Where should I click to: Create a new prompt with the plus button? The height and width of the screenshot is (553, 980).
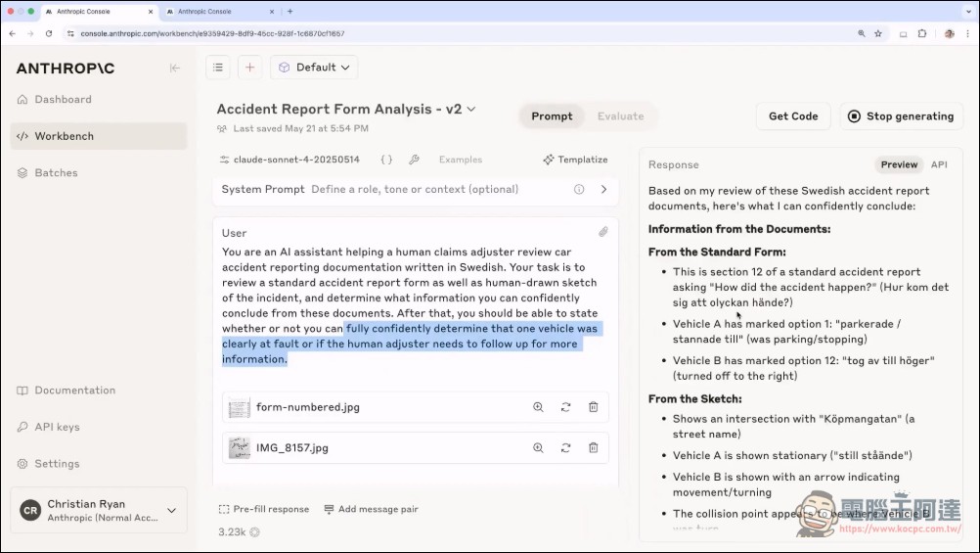pyautogui.click(x=250, y=68)
